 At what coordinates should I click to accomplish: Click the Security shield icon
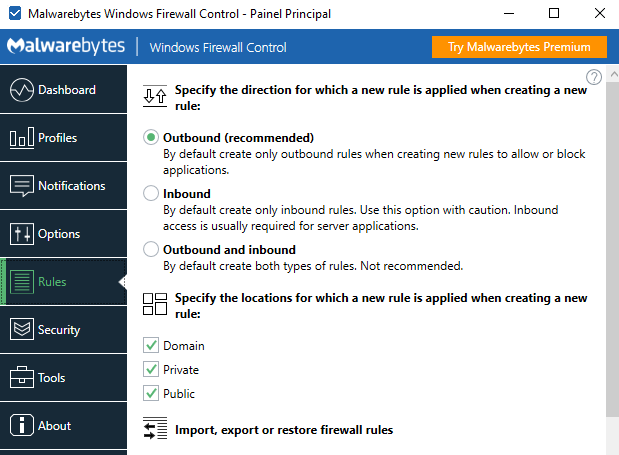click(x=22, y=330)
